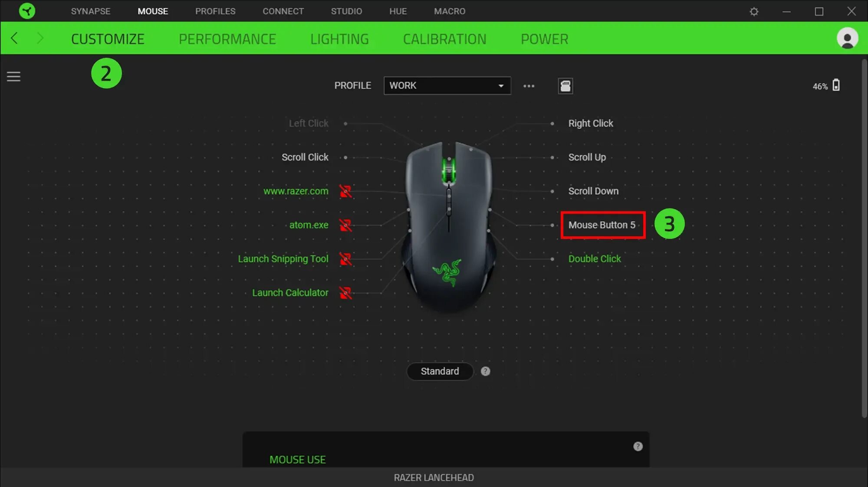Viewport: 868px width, 487px height.
Task: Navigate back using the left arrow
Action: click(14, 38)
